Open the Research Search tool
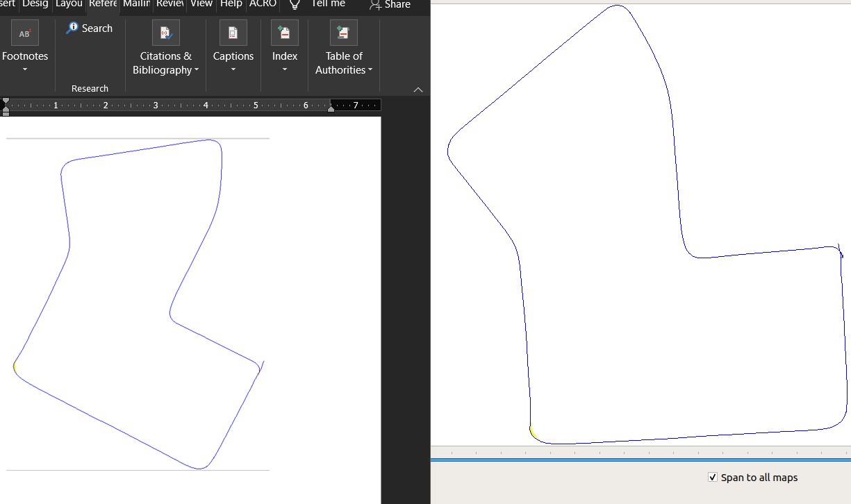Viewport: 851px width, 504px height. [x=89, y=28]
